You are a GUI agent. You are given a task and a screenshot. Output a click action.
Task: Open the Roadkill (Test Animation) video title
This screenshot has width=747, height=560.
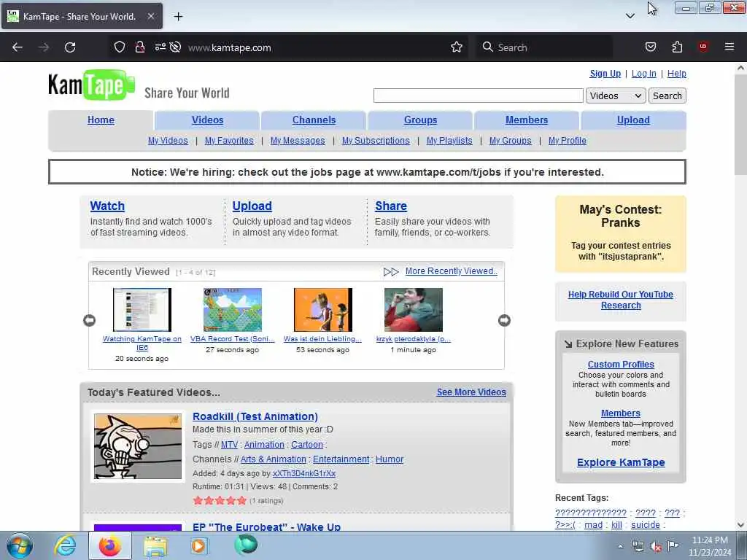pos(255,416)
